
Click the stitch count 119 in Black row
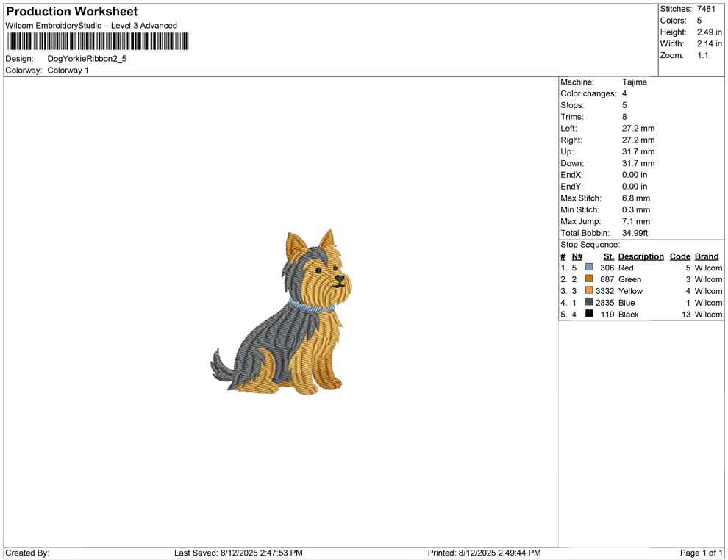point(607,314)
